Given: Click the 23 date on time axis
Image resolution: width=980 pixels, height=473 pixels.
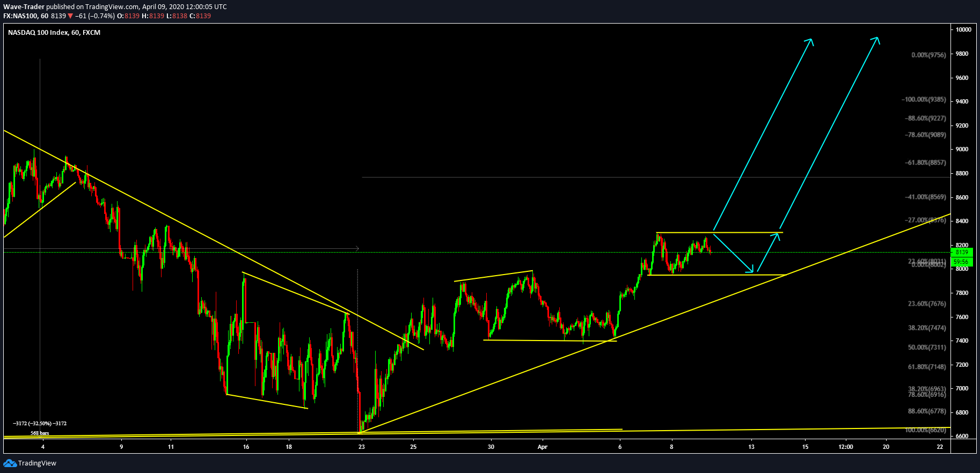Looking at the screenshot, I should tap(362, 447).
